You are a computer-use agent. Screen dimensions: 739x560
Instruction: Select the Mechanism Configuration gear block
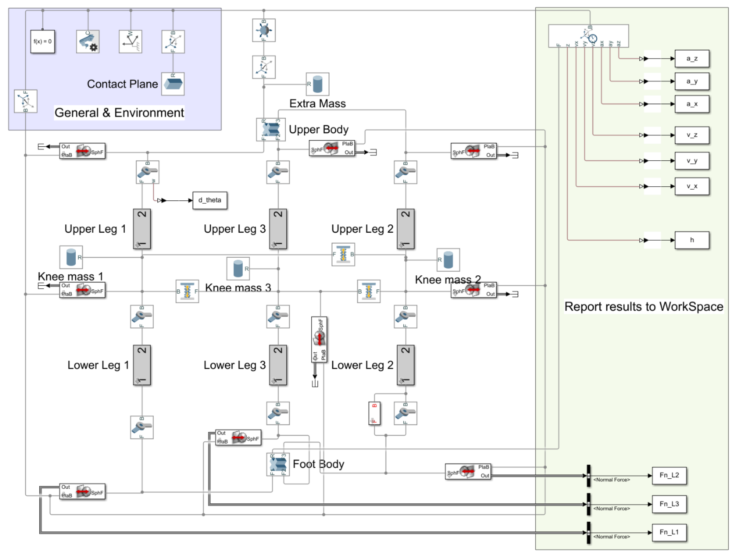click(88, 41)
